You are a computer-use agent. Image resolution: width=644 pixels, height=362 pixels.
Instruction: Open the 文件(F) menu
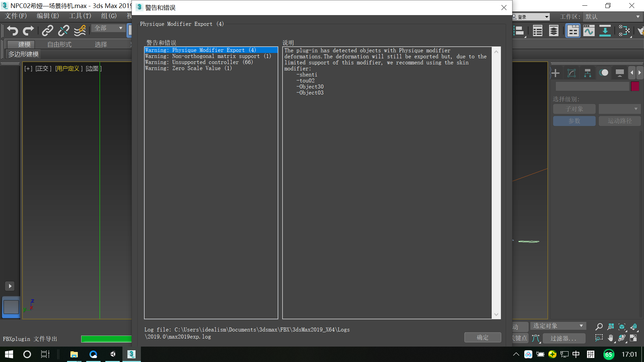(16, 16)
